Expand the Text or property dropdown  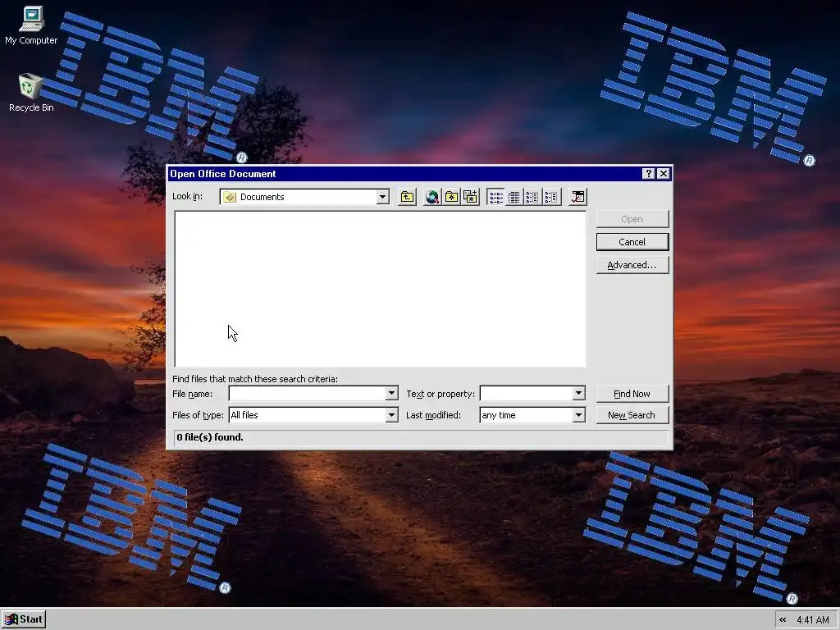pos(578,394)
